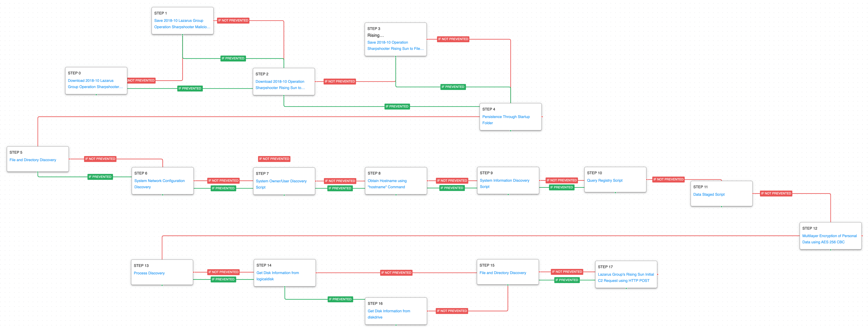The width and height of the screenshot is (868, 329).
Task: Click IF NOT PREVENTED label after Step 16
Action: coord(452,311)
